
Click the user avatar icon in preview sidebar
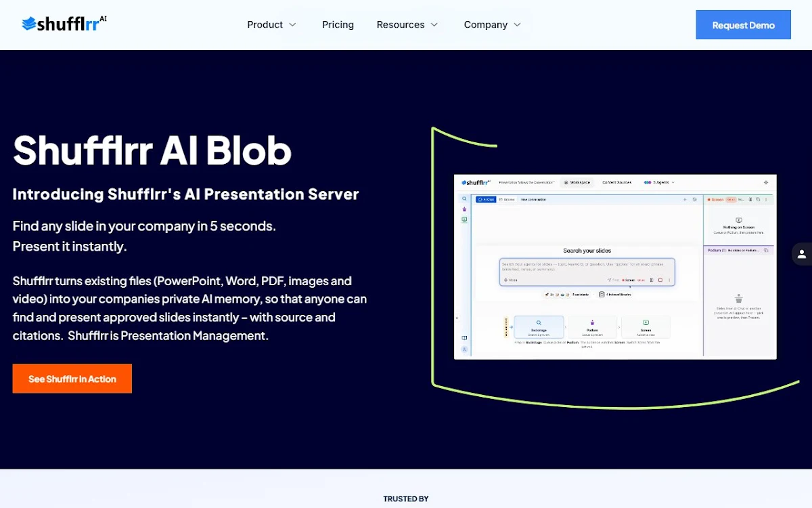(464, 349)
